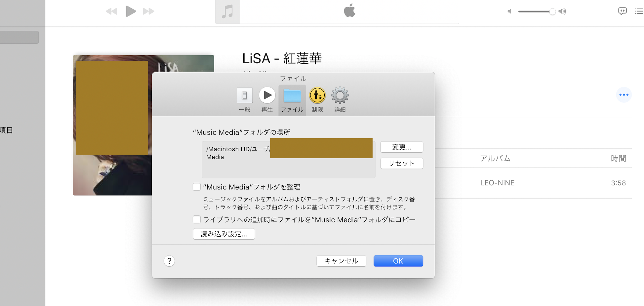Switch to the 再生 preferences tab
Image resolution: width=644 pixels, height=306 pixels.
point(267,100)
